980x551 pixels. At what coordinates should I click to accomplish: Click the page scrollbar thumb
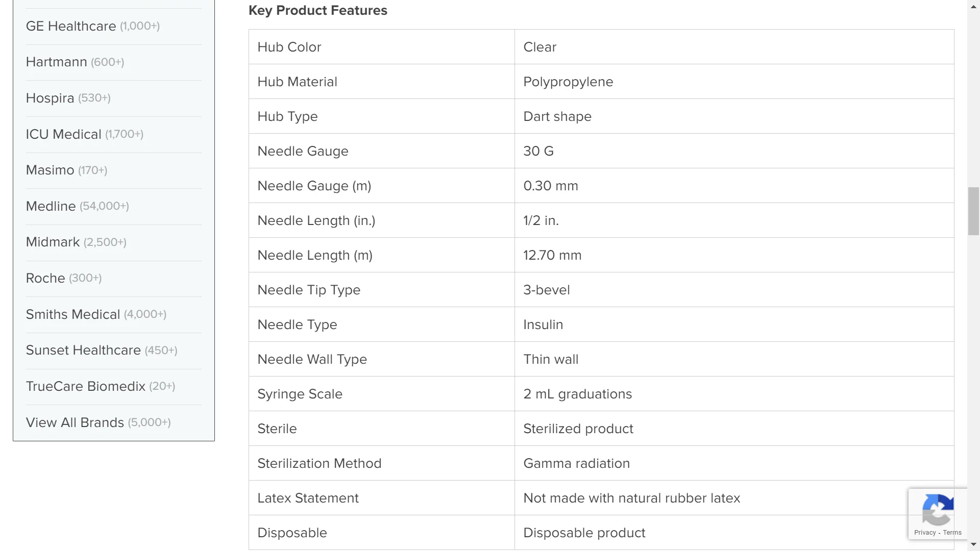pos(973,211)
